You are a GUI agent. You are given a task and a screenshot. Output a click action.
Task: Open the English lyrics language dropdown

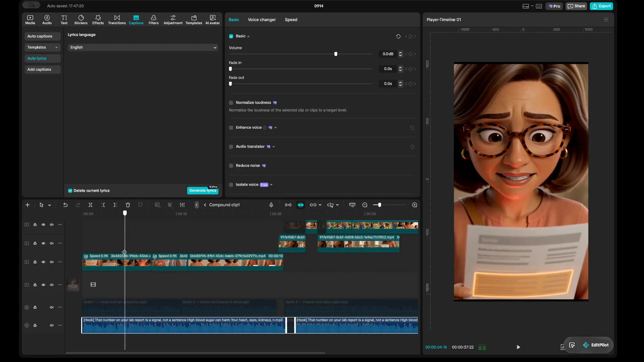pos(143,47)
